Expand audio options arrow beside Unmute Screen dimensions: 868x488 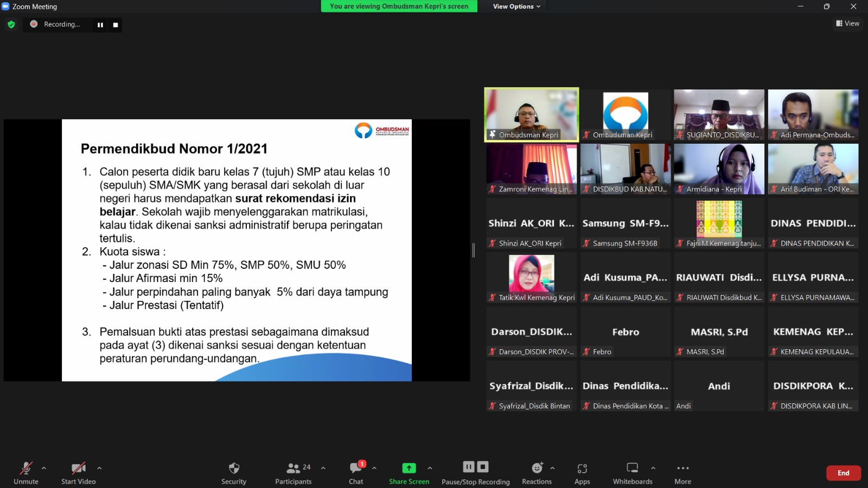click(x=44, y=468)
